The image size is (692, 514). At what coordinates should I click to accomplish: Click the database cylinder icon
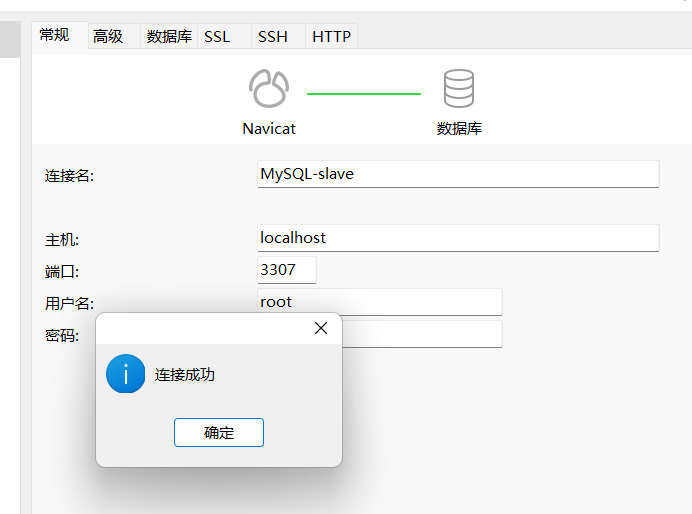tap(459, 88)
